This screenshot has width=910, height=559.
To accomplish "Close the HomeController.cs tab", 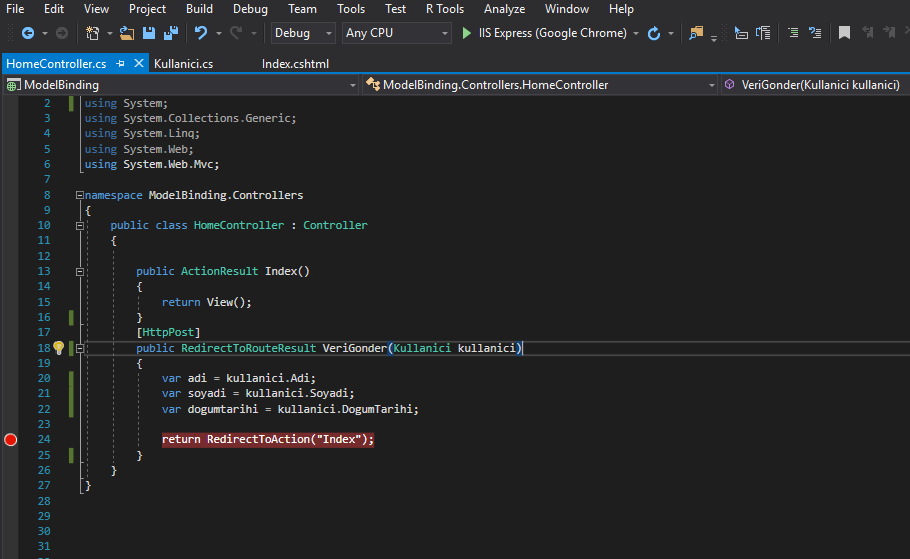I will pyautogui.click(x=138, y=63).
